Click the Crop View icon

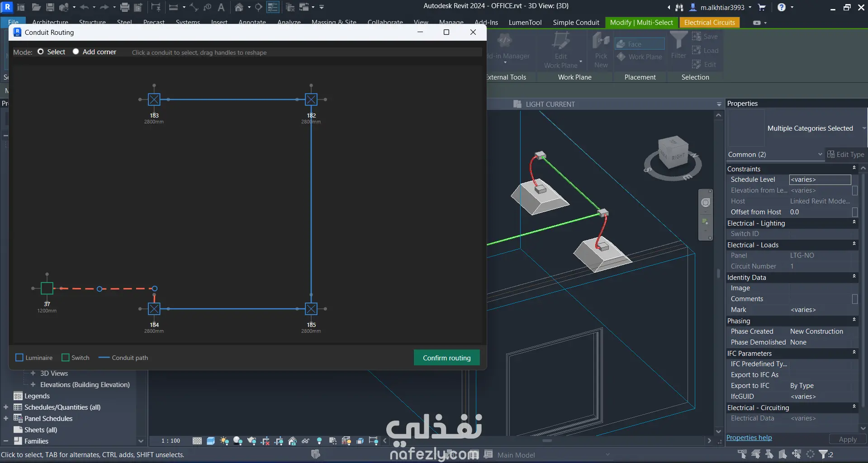pos(266,441)
